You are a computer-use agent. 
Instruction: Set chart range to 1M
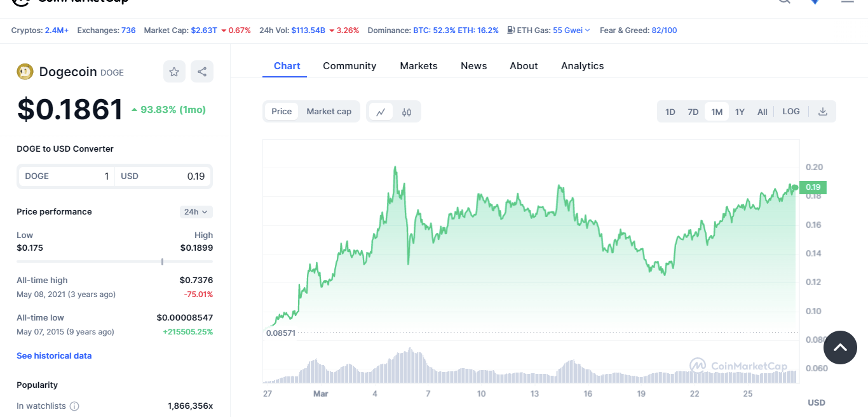717,112
